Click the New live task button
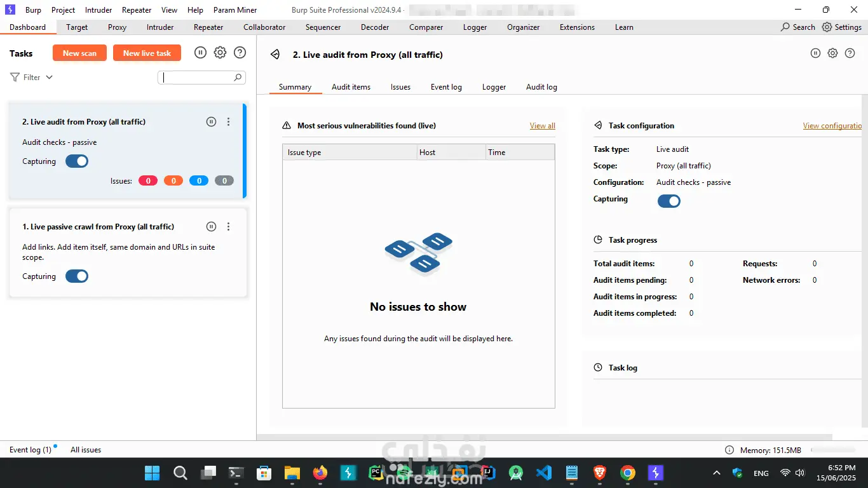 click(147, 53)
